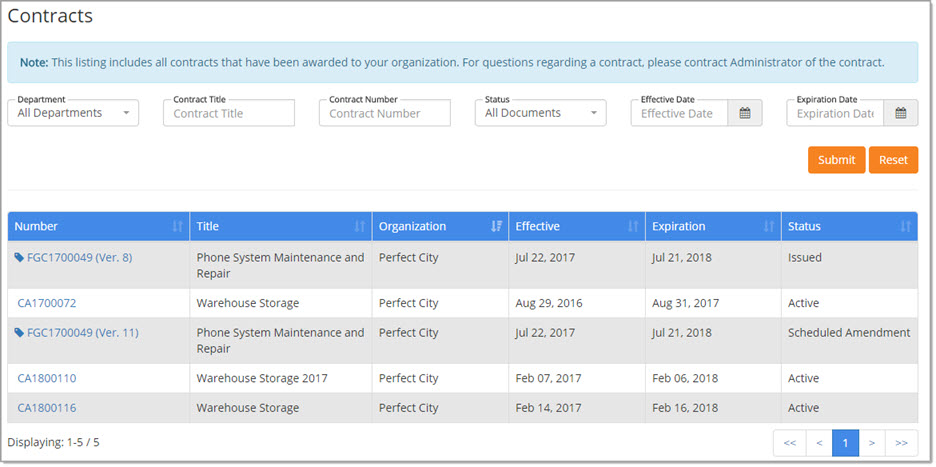Screen dimensions: 936x467
Task: Sort table by Status column
Action: point(905,227)
